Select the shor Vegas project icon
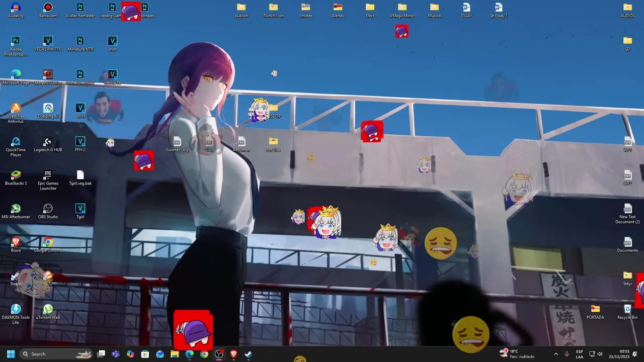 pyautogui.click(x=112, y=44)
